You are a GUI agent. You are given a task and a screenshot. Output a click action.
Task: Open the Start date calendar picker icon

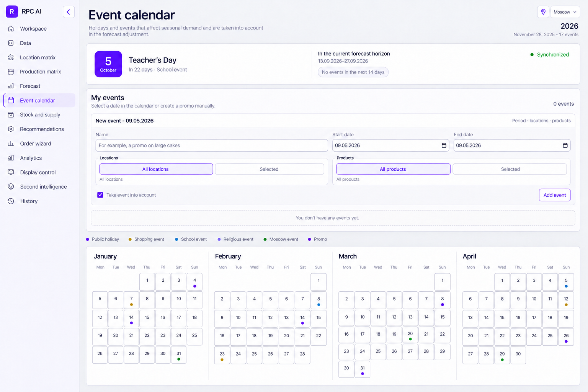[x=444, y=145]
